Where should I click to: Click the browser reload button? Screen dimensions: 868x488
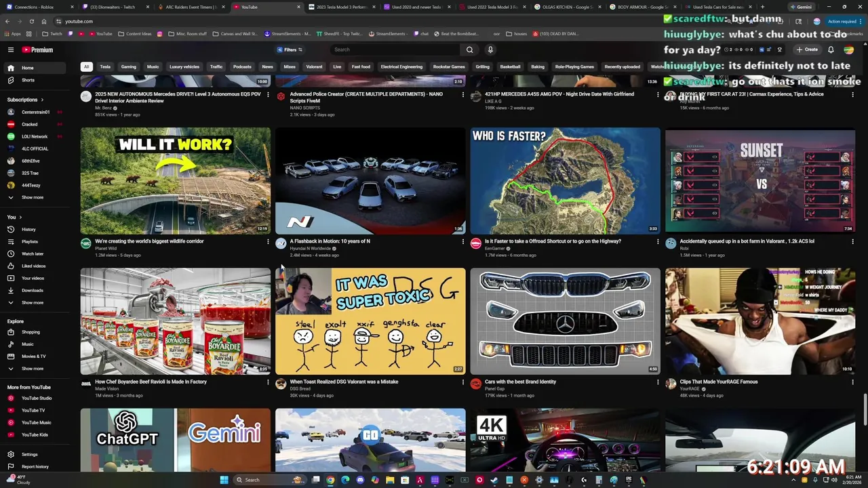pos(31,21)
